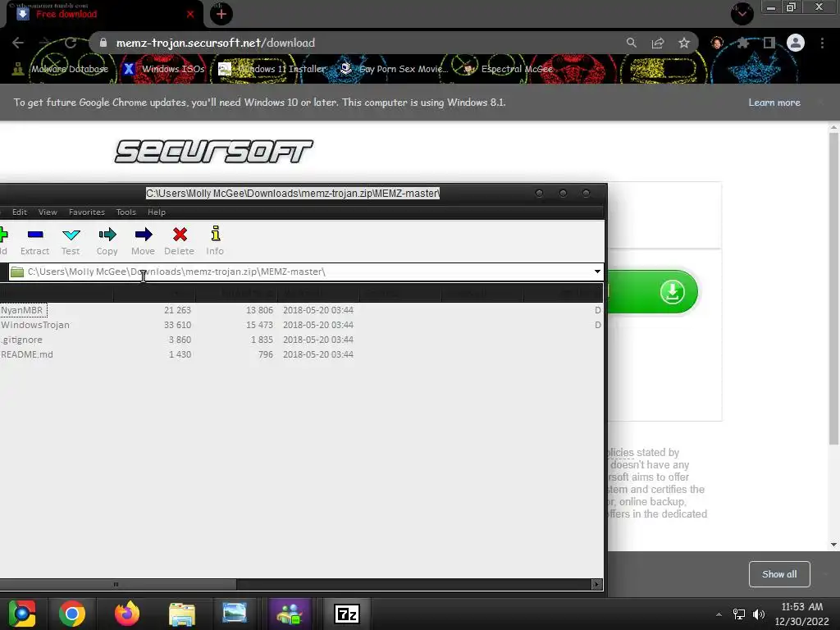Image resolution: width=840 pixels, height=630 pixels.
Task: Open a new Chrome tab
Action: 221,15
